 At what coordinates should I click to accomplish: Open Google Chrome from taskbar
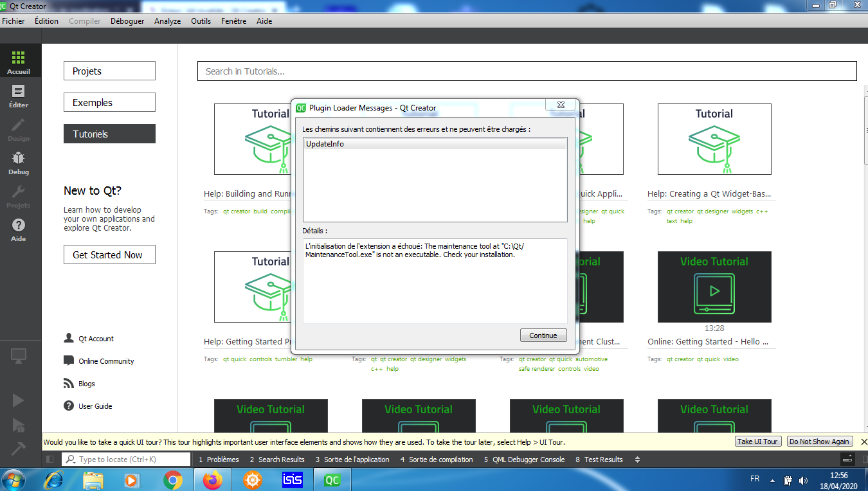click(x=172, y=480)
